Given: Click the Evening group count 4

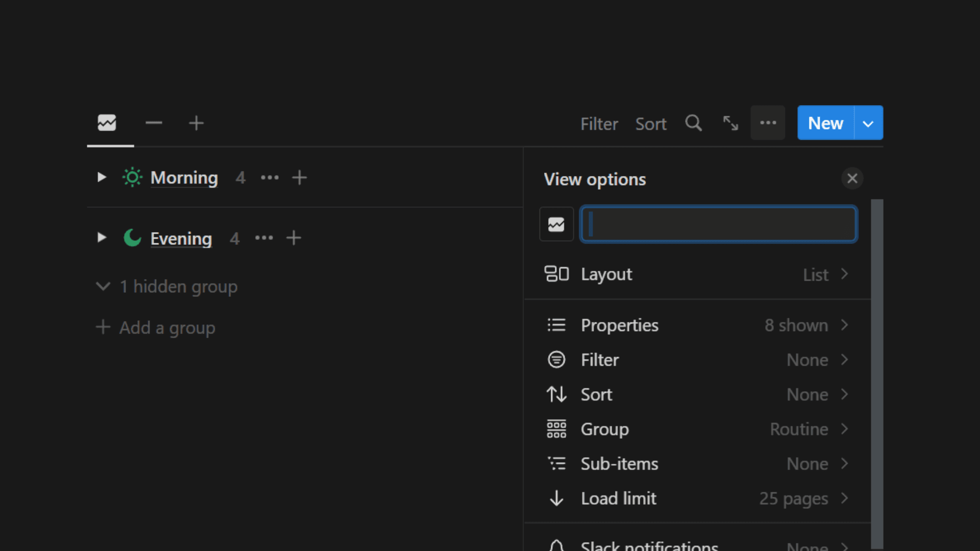Looking at the screenshot, I should 235,238.
